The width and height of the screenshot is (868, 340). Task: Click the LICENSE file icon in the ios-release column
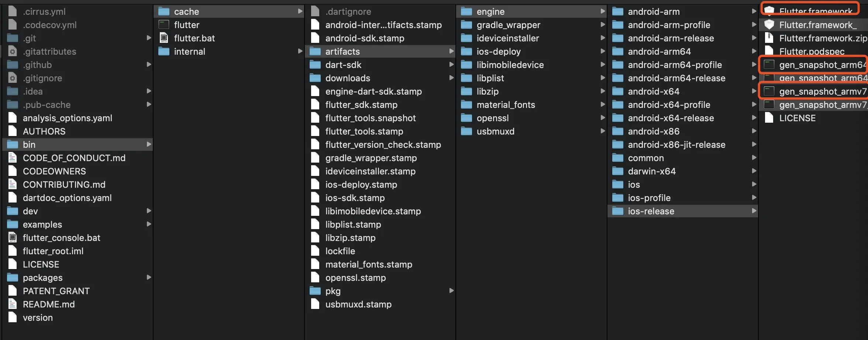point(769,118)
